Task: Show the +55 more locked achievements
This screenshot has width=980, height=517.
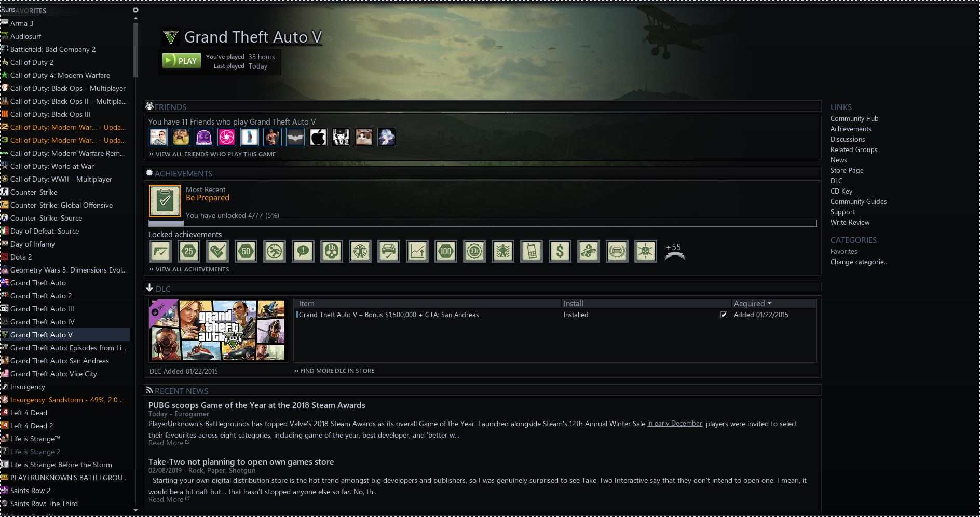Action: click(x=674, y=251)
